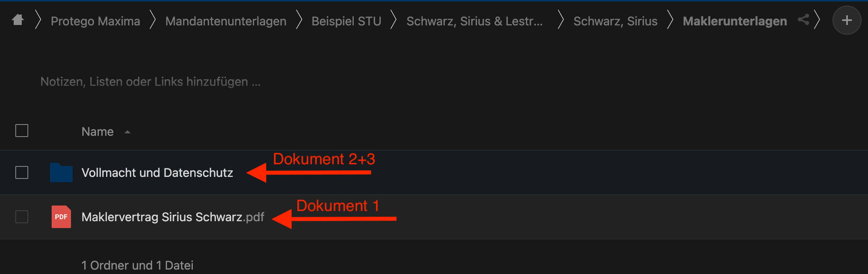Click the chevron after Maklerunterlagen breadcrumb

tap(818, 19)
